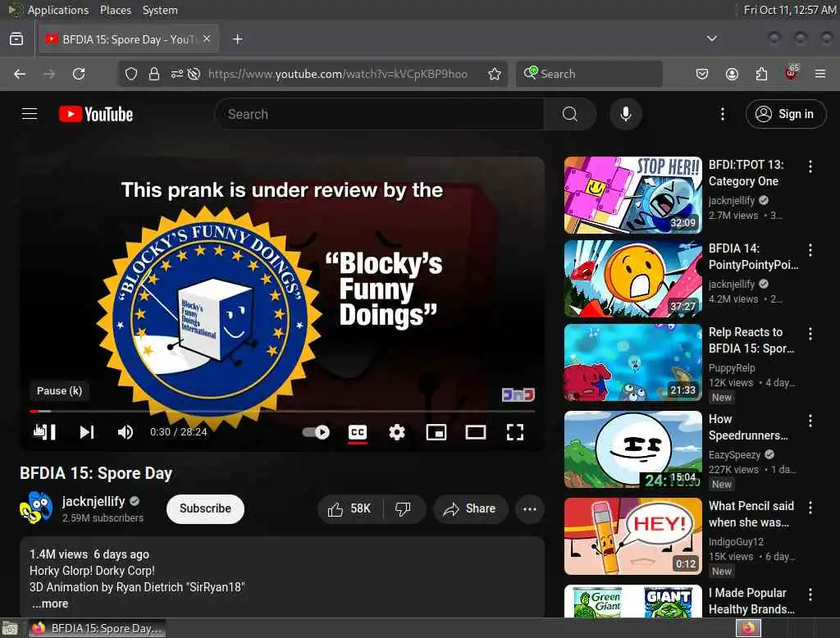Open site permissions icon in address bar
The width and height of the screenshot is (840, 638).
pos(177,74)
